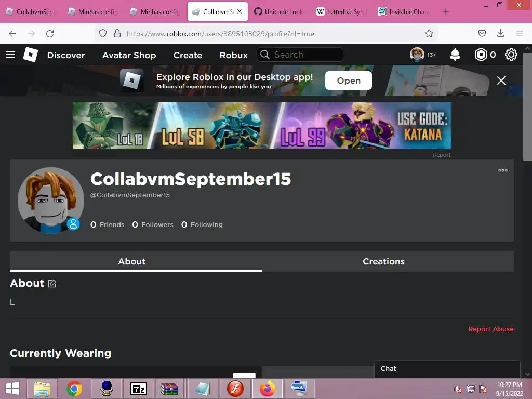Image resolution: width=532 pixels, height=399 pixels.
Task: Launch Chrome from the taskbar
Action: pos(74,389)
